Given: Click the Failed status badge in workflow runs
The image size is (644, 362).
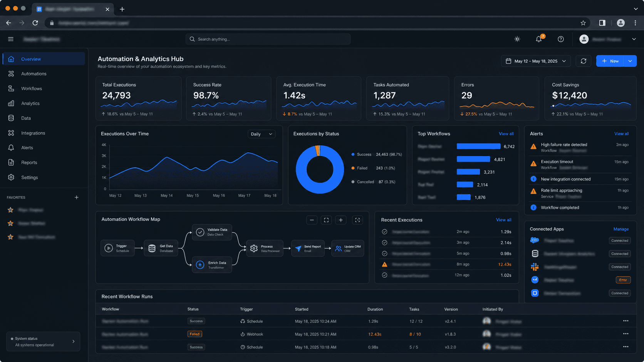Looking at the screenshot, I should (x=195, y=334).
